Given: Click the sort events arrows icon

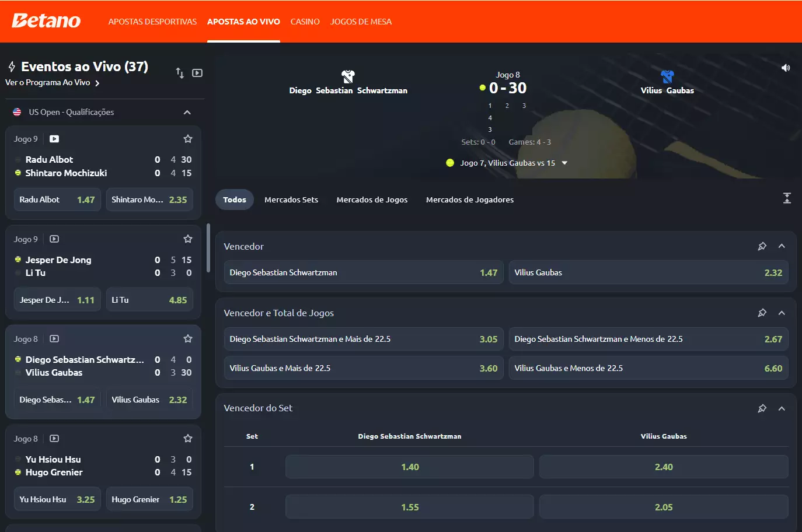Looking at the screenshot, I should (180, 73).
